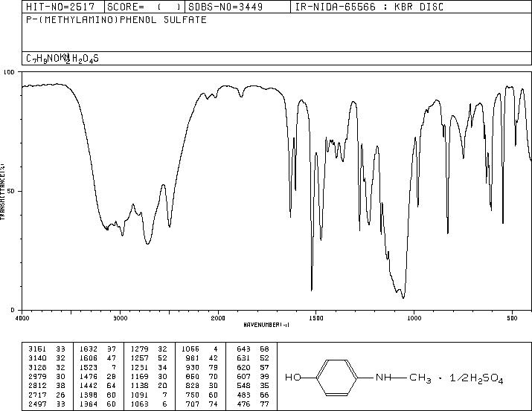Select the 643 peak entry in the table
Viewport: 532px width, 411px height.
(x=253, y=349)
